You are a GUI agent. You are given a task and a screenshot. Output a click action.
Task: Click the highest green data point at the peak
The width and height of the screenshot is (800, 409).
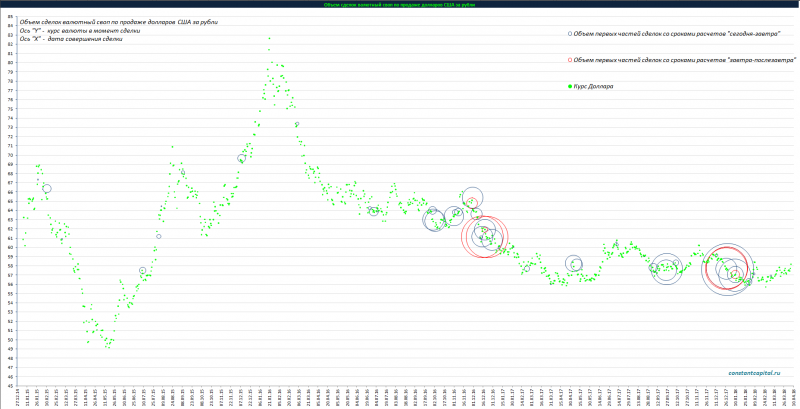(269, 39)
